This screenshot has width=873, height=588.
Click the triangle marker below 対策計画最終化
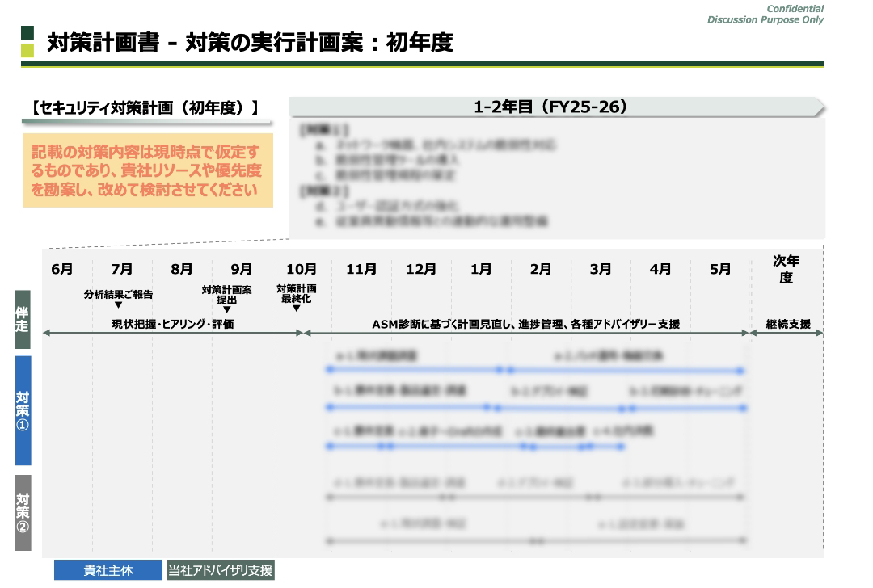296,309
